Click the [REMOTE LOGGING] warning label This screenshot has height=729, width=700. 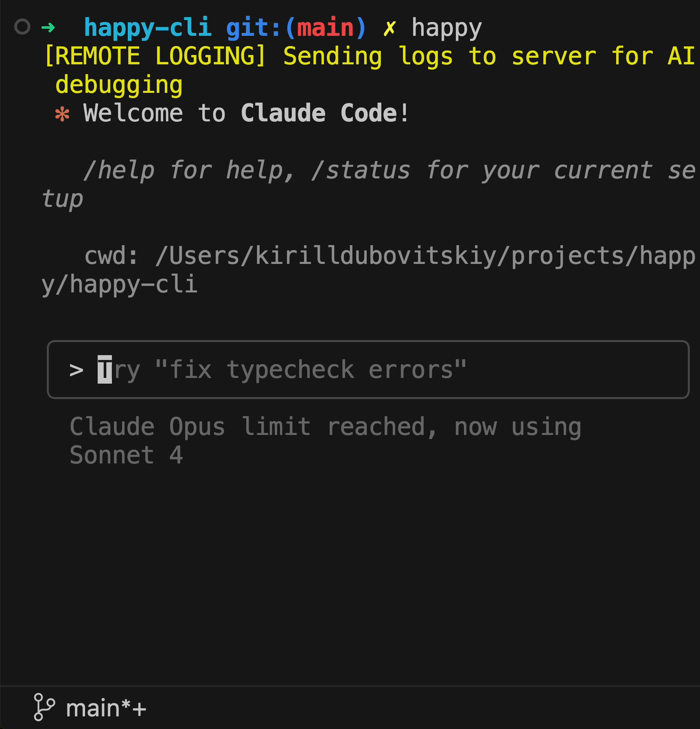155,56
